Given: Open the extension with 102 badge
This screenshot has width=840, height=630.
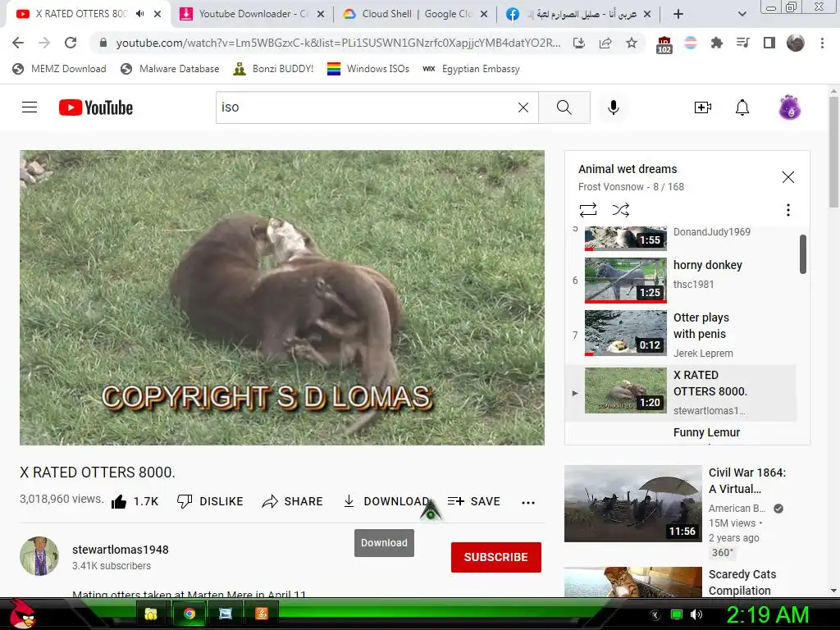Looking at the screenshot, I should coord(664,44).
